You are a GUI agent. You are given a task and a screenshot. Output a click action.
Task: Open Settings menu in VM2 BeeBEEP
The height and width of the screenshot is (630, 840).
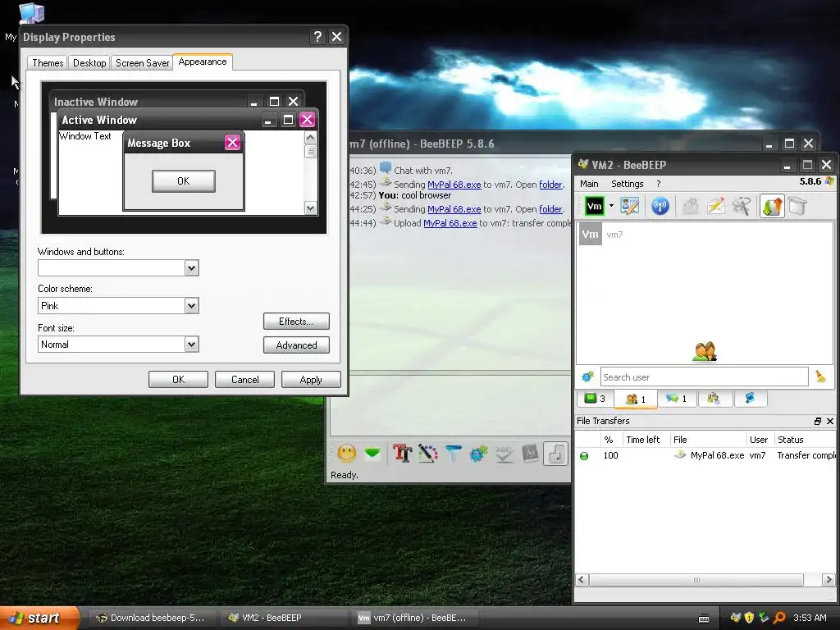coord(628,184)
